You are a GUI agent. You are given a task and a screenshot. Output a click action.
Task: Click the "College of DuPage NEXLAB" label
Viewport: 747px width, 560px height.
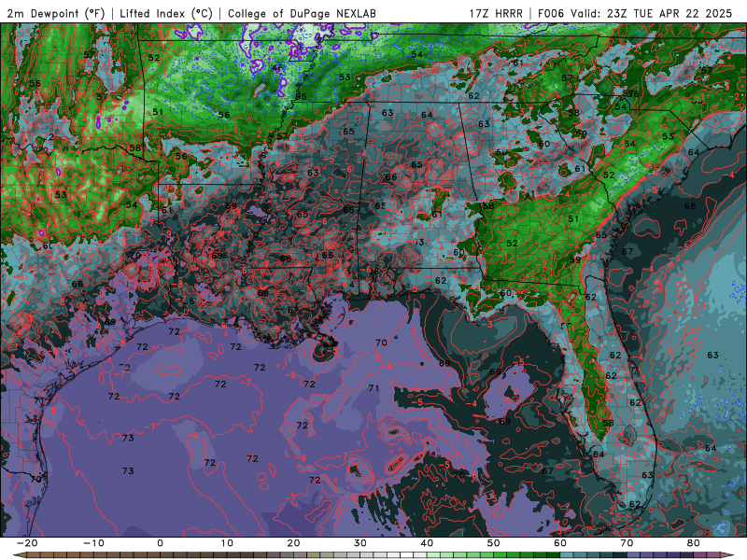302,13
